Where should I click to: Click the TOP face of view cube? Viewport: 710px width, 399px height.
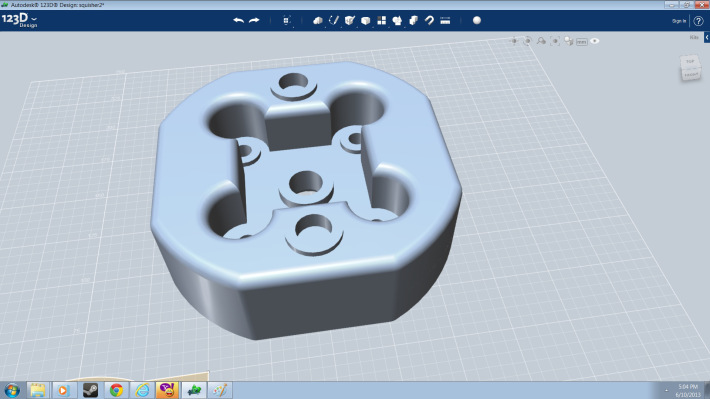pos(690,61)
